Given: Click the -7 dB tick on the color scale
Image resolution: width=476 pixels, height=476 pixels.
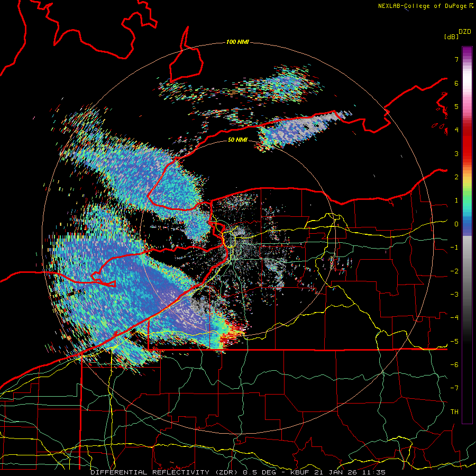Looking at the screenshot, I should pyautogui.click(x=454, y=388).
